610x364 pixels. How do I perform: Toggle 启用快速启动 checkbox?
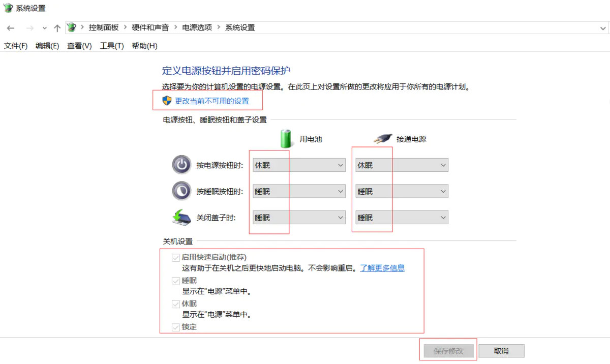pos(176,257)
